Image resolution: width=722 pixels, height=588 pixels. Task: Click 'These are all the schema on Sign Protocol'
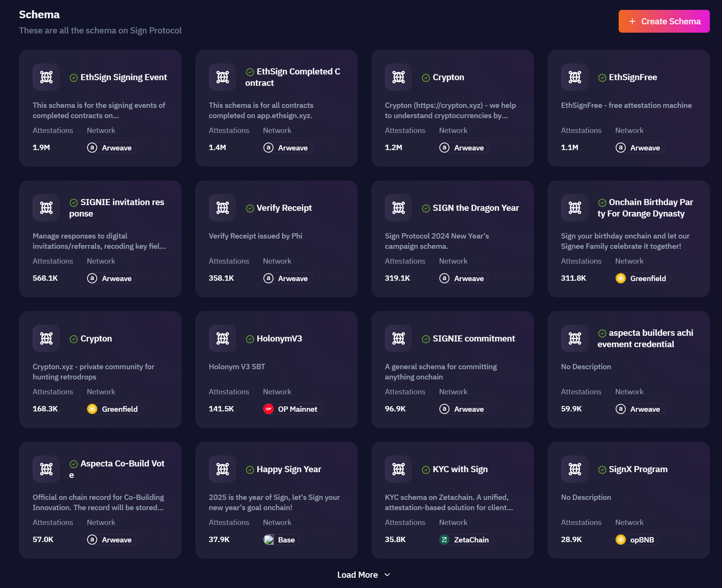[100, 30]
